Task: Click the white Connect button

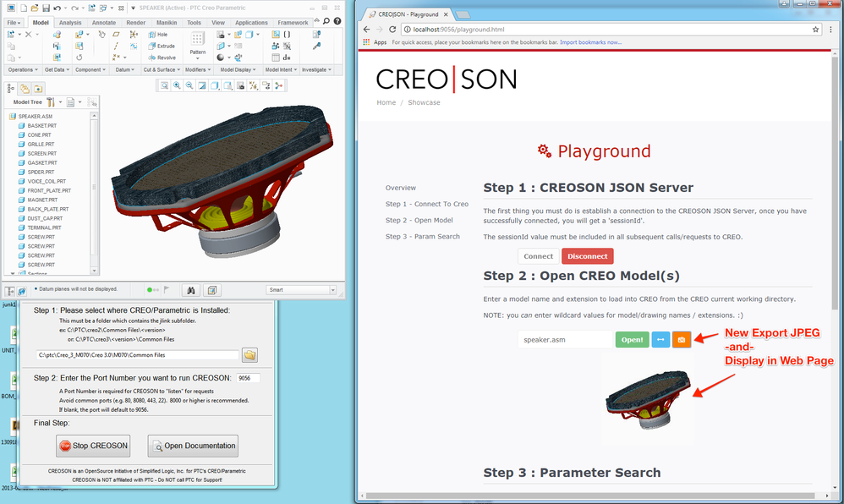Action: [538, 256]
